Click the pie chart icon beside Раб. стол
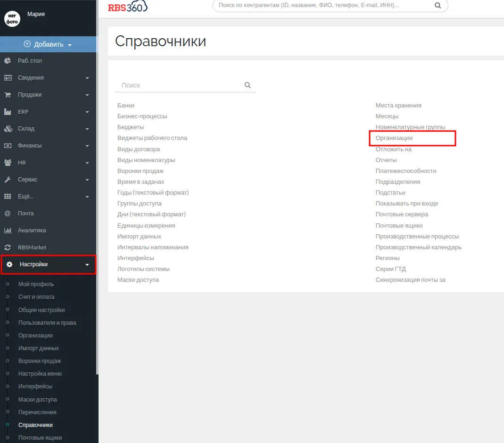This screenshot has height=443, width=504. point(8,61)
